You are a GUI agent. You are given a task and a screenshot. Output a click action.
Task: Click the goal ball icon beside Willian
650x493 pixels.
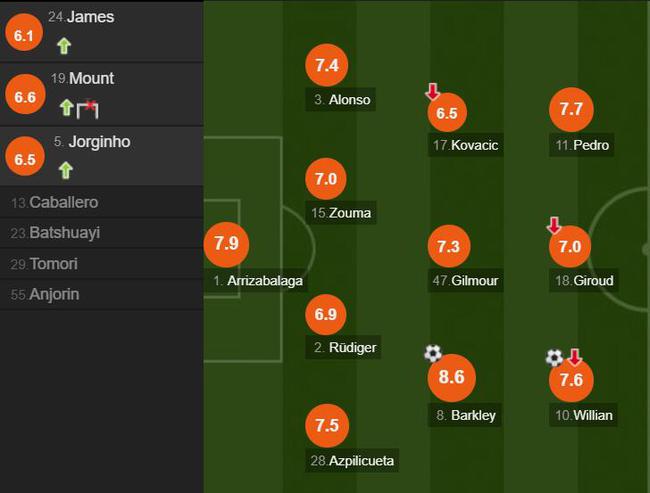[x=554, y=358]
